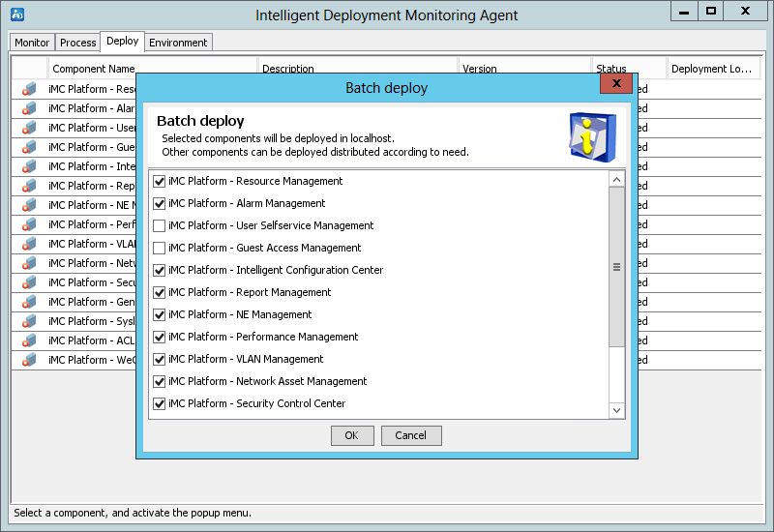Viewport: 774px width, 532px height.
Task: Cancel the Batch deploy dialog
Action: click(410, 435)
